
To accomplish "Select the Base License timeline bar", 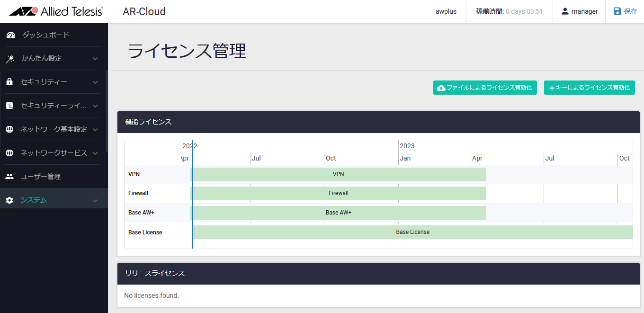I will [x=412, y=232].
